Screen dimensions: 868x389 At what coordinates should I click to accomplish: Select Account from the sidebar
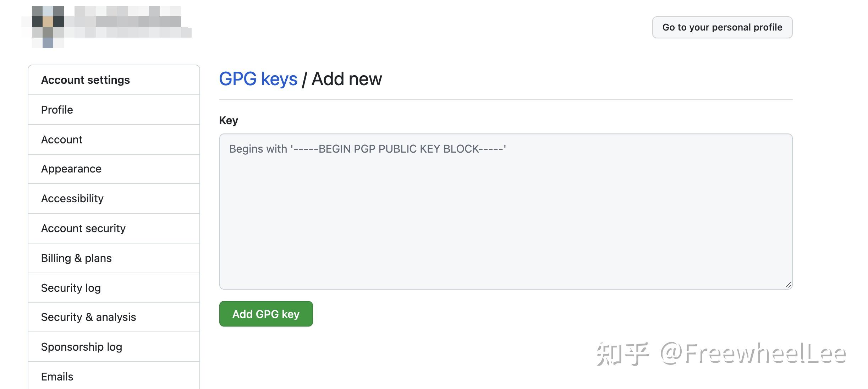point(62,139)
